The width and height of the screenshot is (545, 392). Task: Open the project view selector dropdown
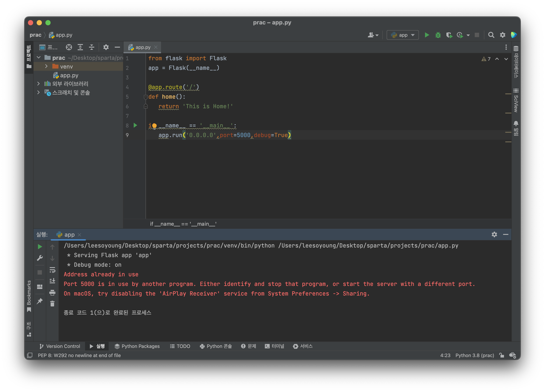tap(48, 47)
